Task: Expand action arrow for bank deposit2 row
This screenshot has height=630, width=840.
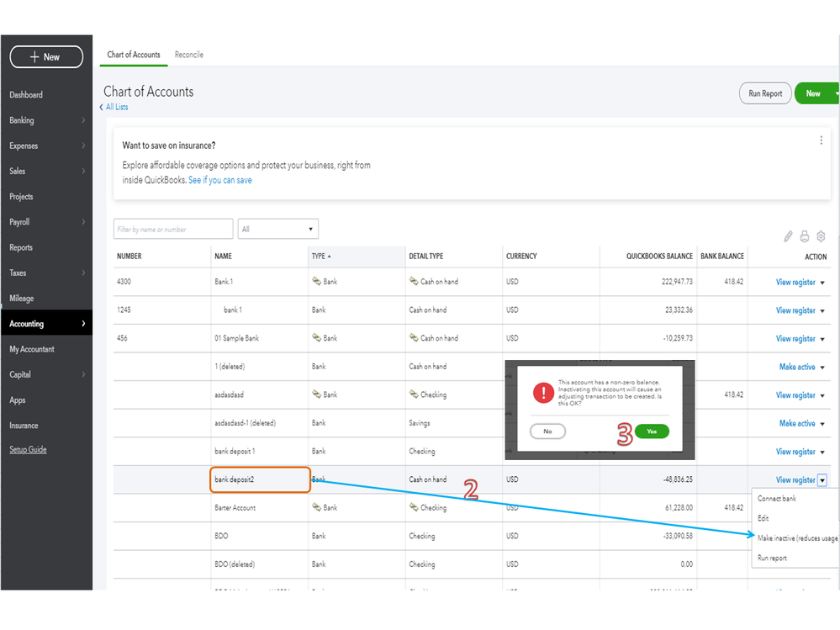Action: 823,480
